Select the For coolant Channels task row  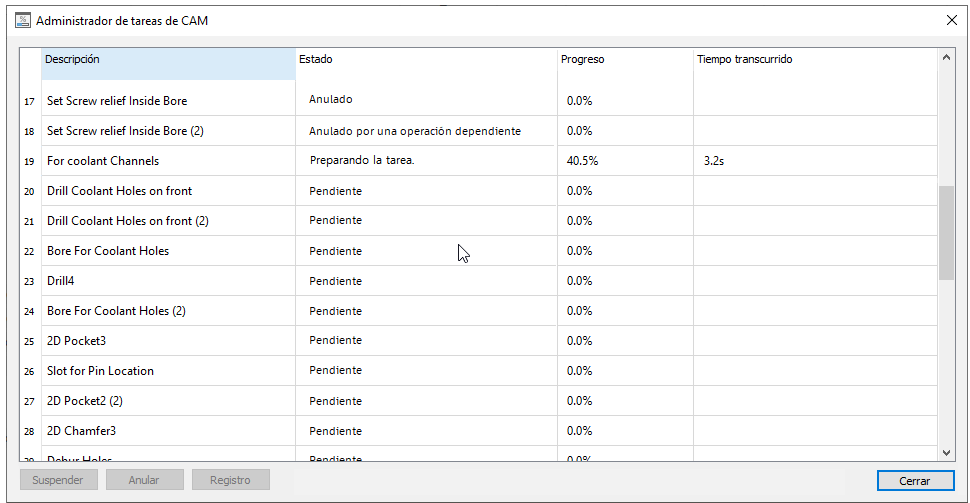[x=103, y=161]
